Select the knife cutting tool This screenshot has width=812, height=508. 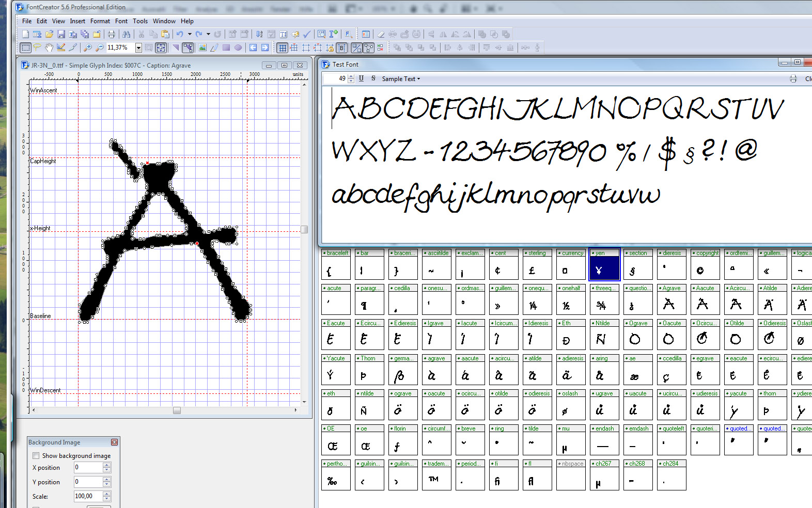tap(73, 47)
